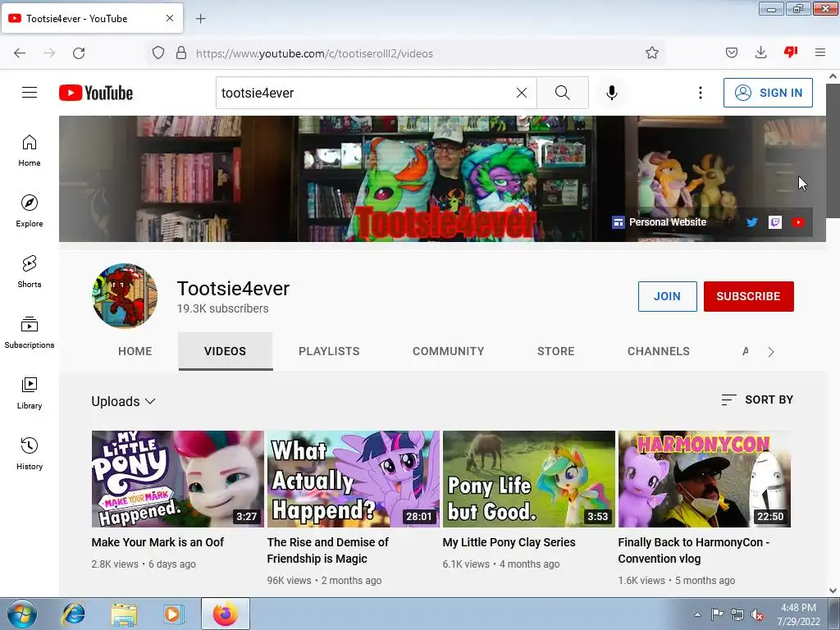Go back with the browser back arrow
The image size is (840, 630).
20,53
